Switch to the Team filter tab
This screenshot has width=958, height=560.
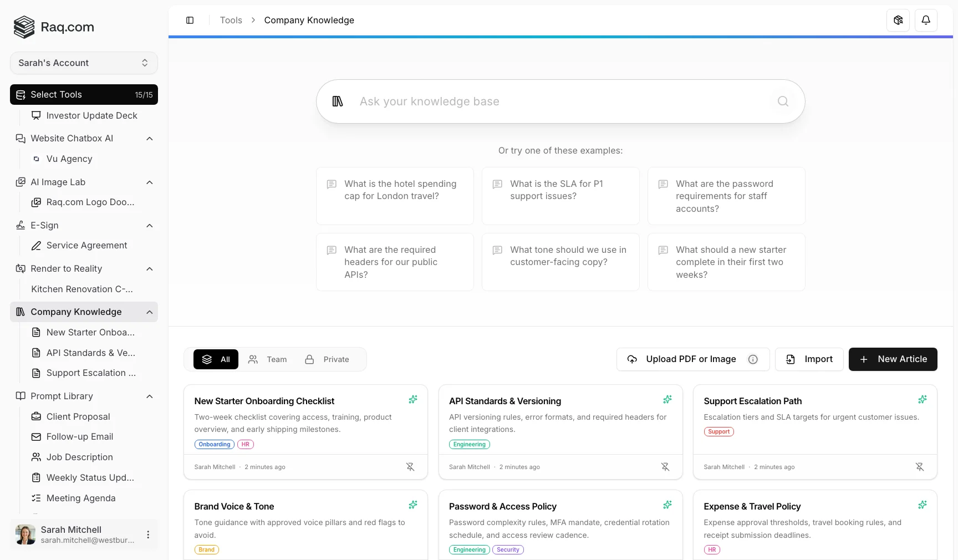(x=268, y=359)
